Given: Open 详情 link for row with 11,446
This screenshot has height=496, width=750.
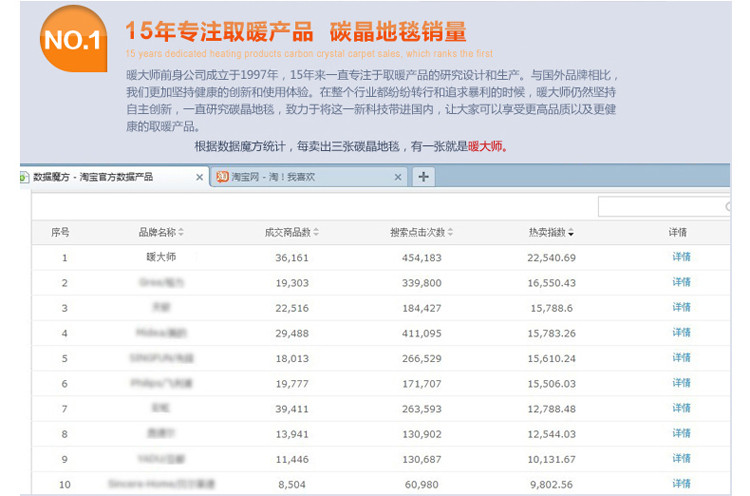Looking at the screenshot, I should [681, 458].
